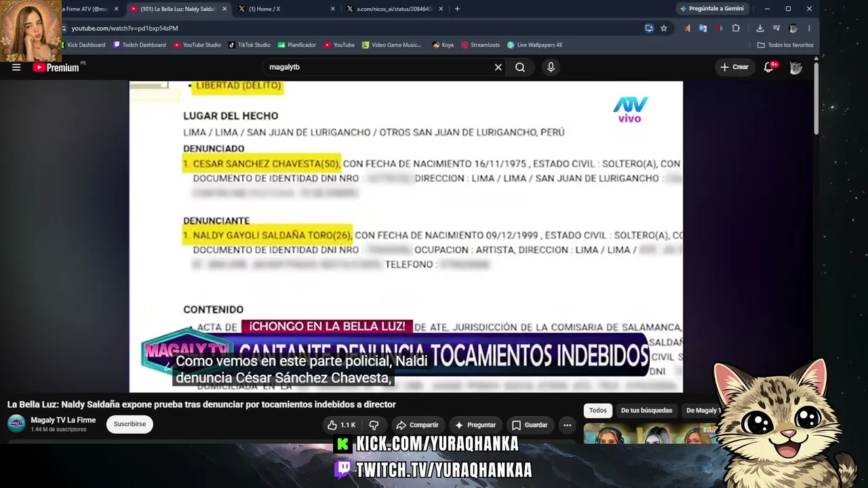Open more actions for the video
Screen dimensions: 868x488
click(568, 425)
